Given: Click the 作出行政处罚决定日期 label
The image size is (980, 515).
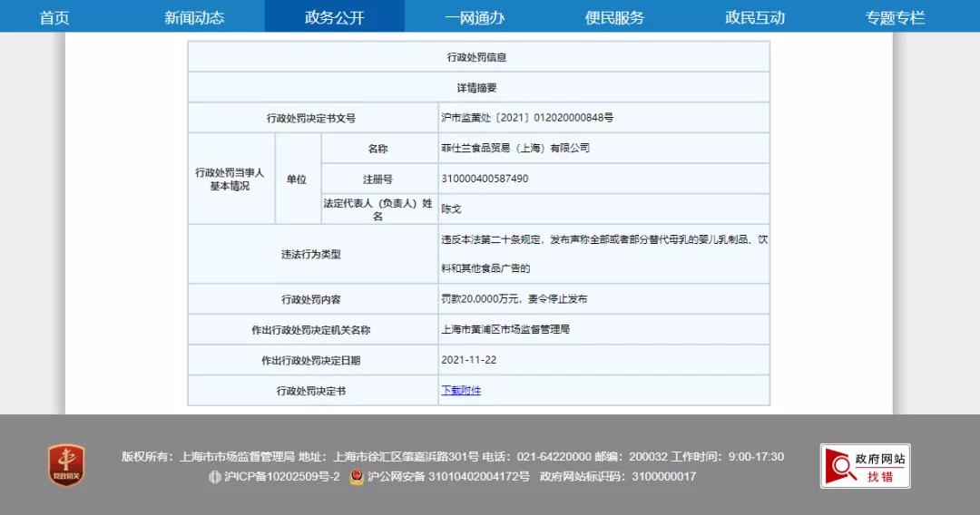Looking at the screenshot, I should 311,360.
